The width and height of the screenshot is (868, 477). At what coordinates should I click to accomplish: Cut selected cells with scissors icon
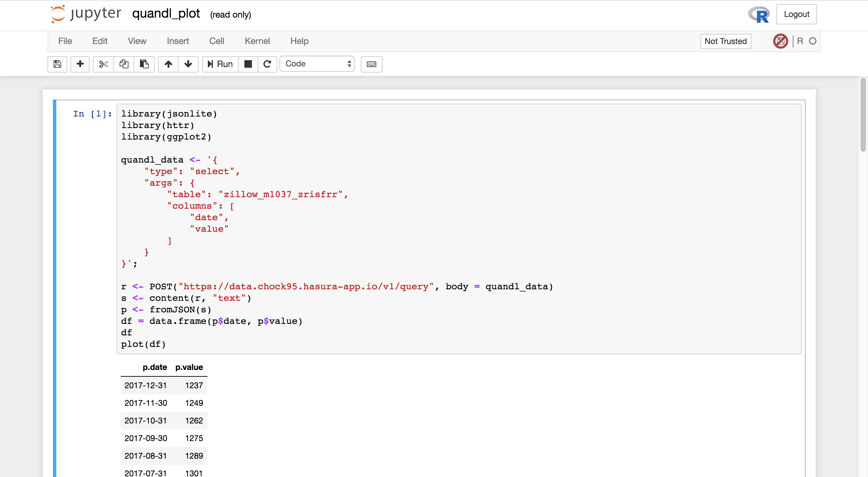103,64
